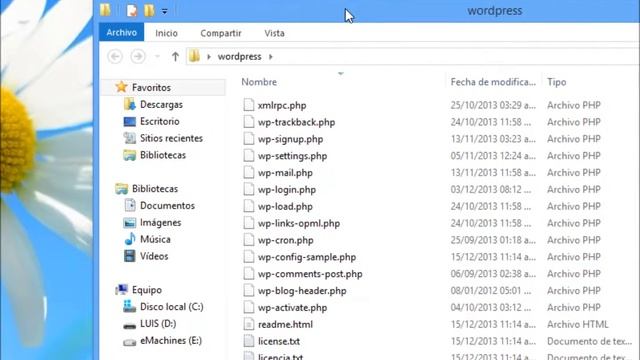Image resolution: width=640 pixels, height=360 pixels.
Task: Sort by the Fecha de modificación column
Action: pyautogui.click(x=493, y=82)
